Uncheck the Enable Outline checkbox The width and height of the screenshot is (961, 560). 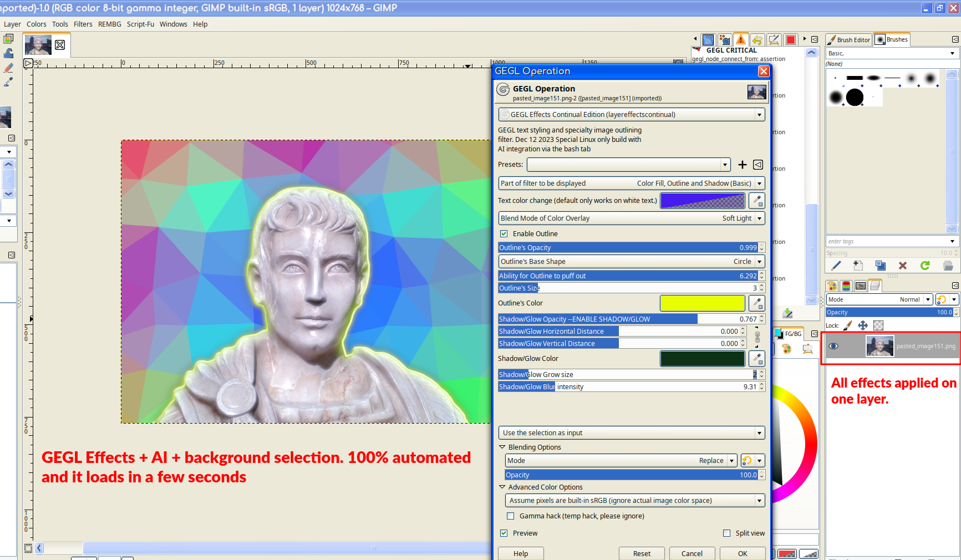tap(504, 234)
